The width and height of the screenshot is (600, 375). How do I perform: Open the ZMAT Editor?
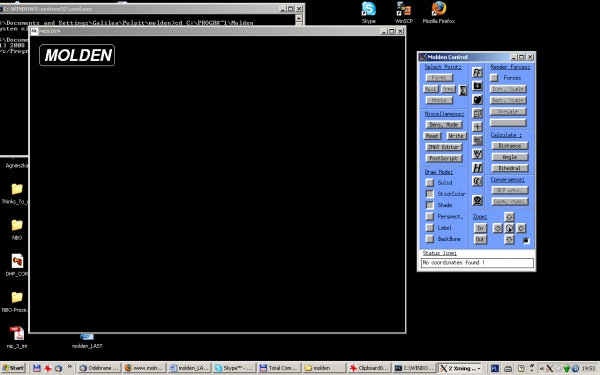click(443, 147)
